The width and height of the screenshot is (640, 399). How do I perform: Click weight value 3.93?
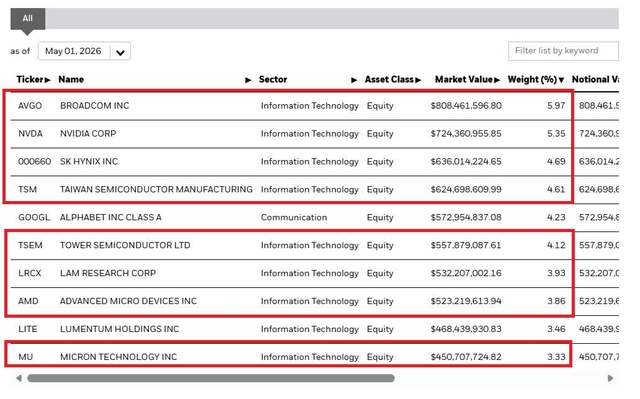pos(556,273)
